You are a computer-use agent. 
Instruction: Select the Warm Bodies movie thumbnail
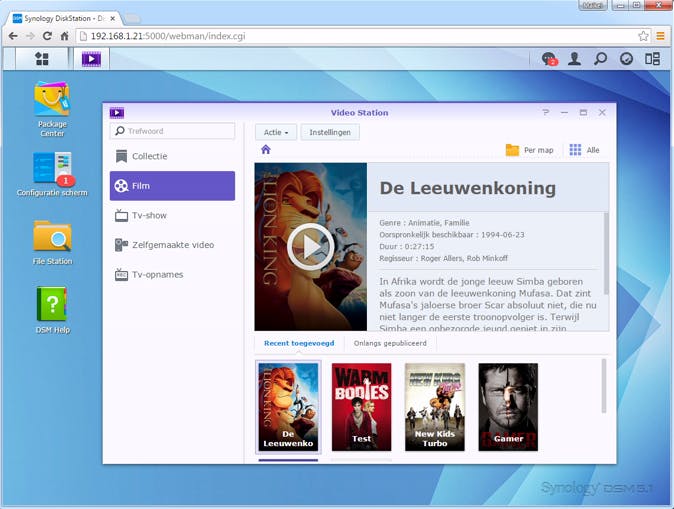[361, 406]
